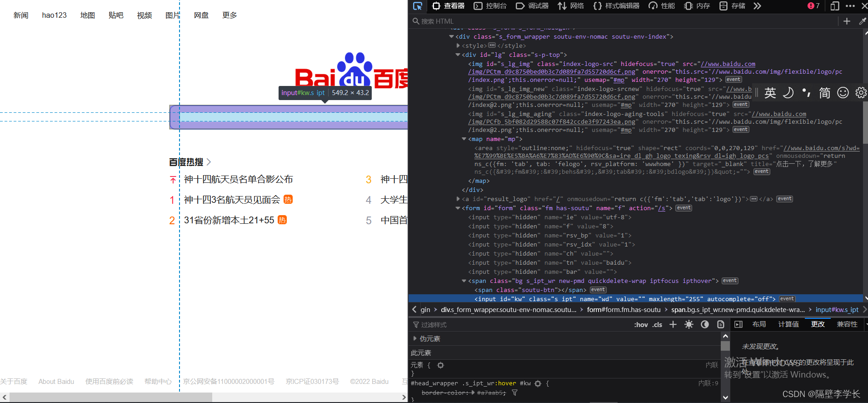This screenshot has width=868, height=403.
Task: Switch to Changes (更改) tab
Action: [x=818, y=324]
